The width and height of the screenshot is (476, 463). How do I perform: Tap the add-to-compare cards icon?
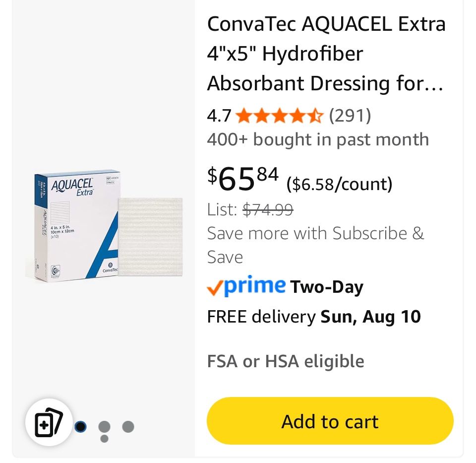[49, 422]
